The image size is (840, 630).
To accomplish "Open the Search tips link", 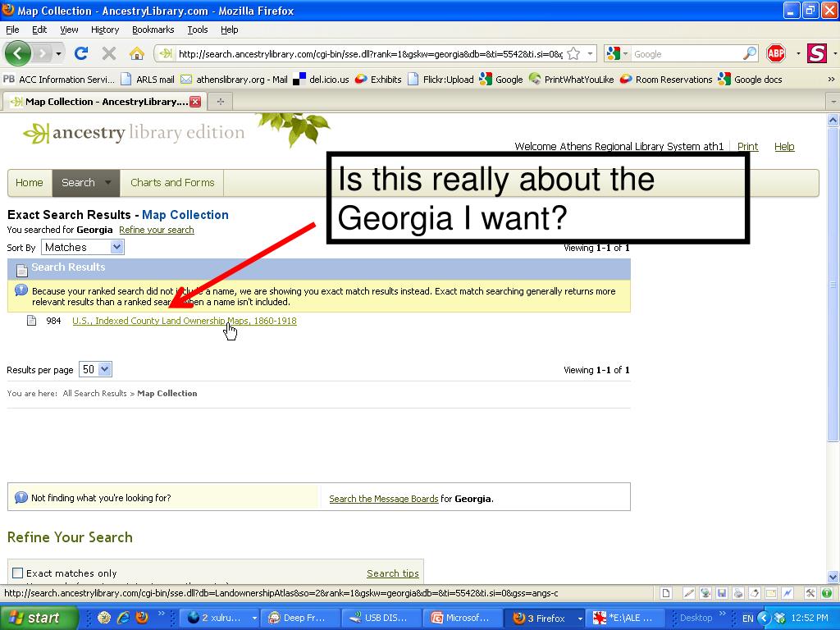I will tap(393, 573).
